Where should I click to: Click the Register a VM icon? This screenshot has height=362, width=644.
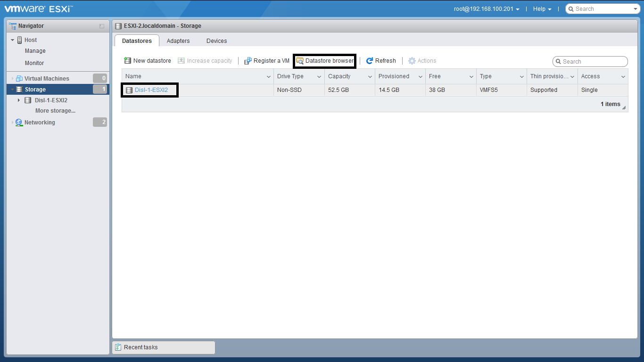coord(248,61)
